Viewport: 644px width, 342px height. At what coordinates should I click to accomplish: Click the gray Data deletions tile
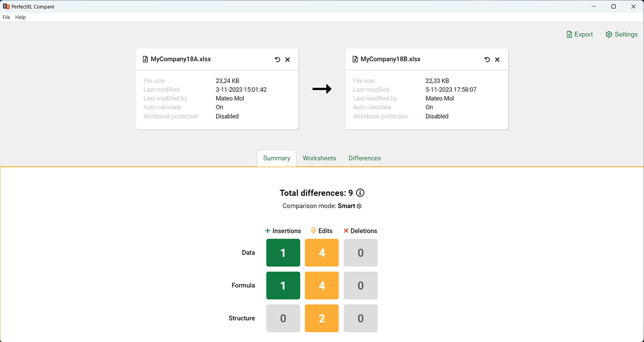361,252
